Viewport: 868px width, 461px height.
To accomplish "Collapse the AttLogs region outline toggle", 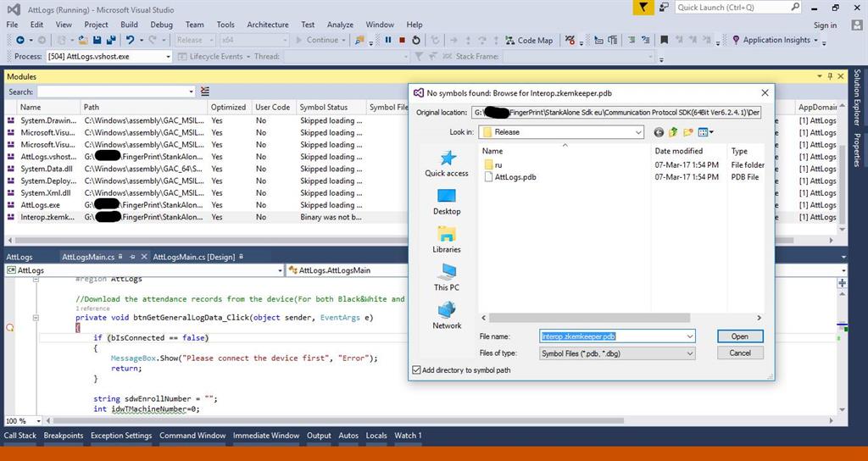I will (x=36, y=280).
